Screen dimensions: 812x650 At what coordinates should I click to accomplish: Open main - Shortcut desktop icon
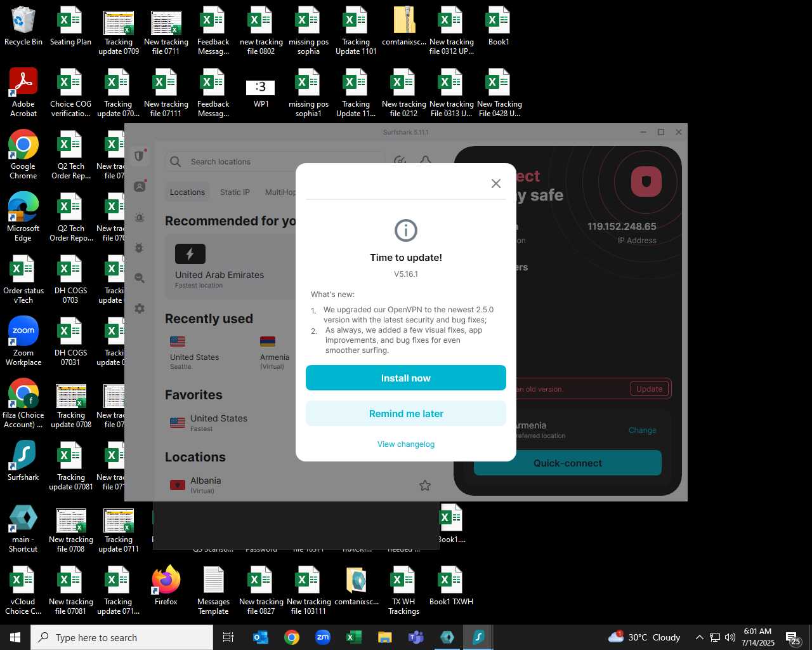(23, 528)
